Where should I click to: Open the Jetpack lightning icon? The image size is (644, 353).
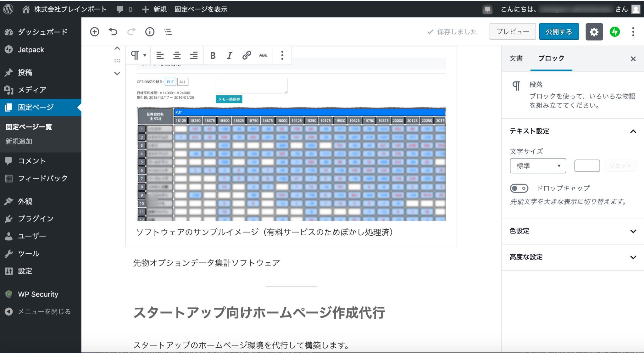coord(615,32)
